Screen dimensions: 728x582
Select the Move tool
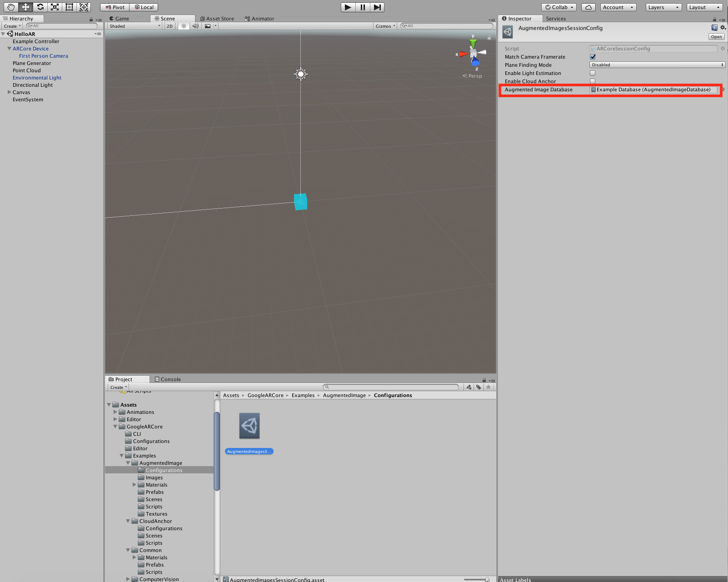[x=25, y=7]
